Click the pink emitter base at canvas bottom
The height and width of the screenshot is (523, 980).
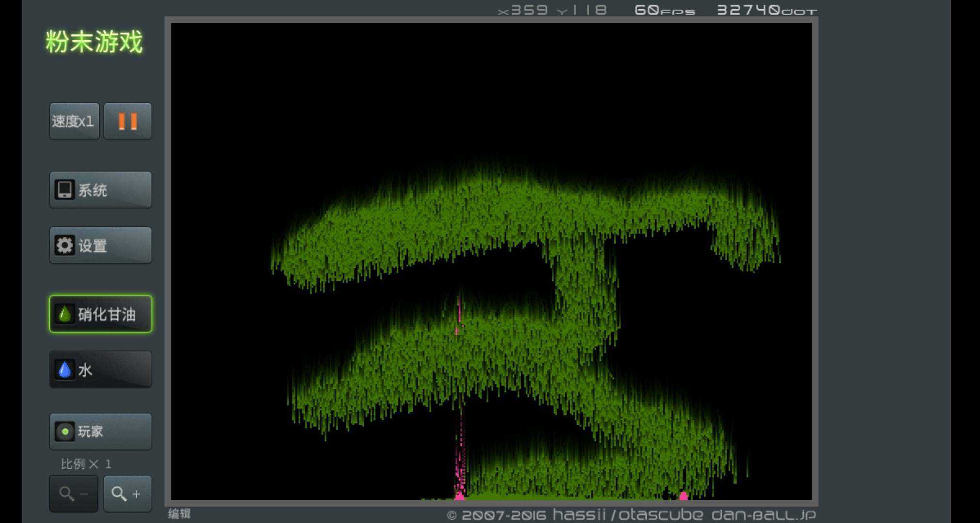459,495
